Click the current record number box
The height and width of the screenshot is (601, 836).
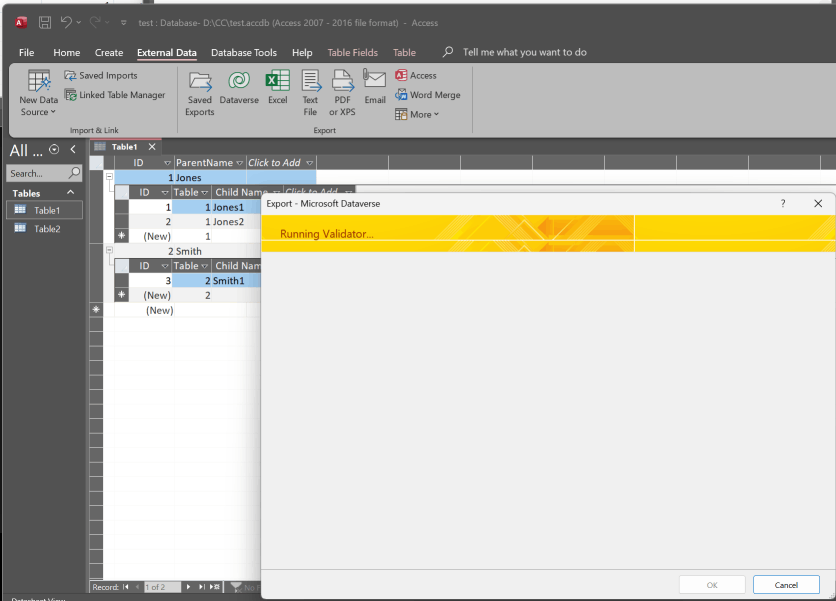pos(162,587)
